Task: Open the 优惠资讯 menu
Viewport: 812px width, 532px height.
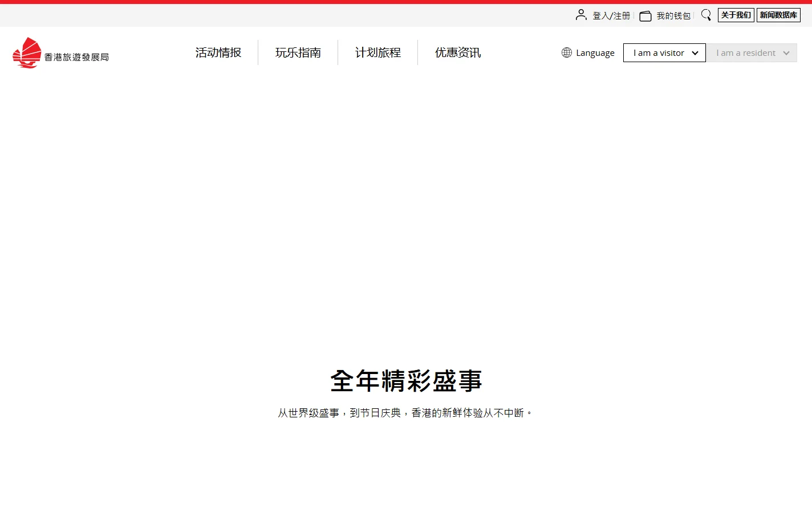Action: pyautogui.click(x=458, y=52)
